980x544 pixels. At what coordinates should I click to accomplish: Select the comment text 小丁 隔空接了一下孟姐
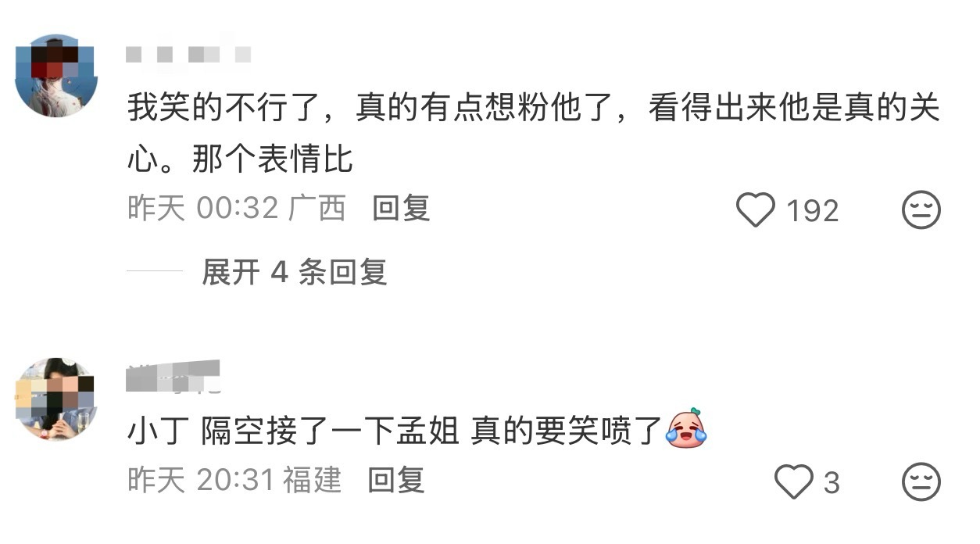(x=292, y=430)
